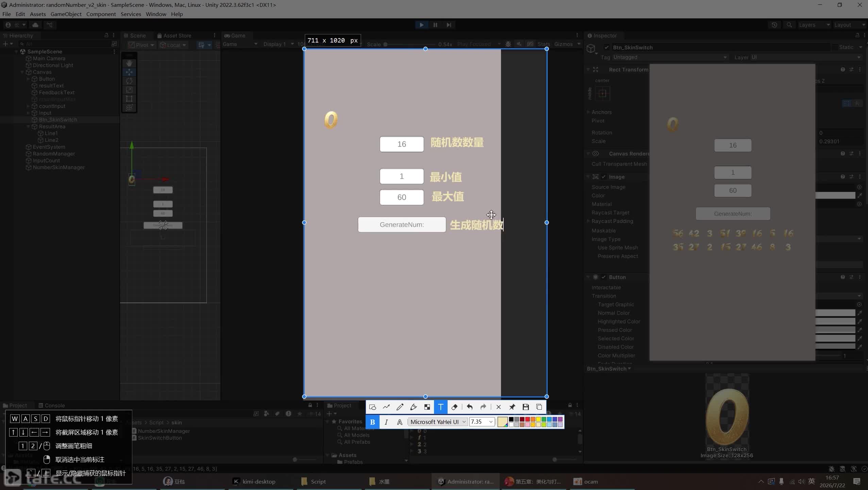Viewport: 868px width, 490px height.
Task: Click Unity's Step frame button
Action: pyautogui.click(x=449, y=25)
